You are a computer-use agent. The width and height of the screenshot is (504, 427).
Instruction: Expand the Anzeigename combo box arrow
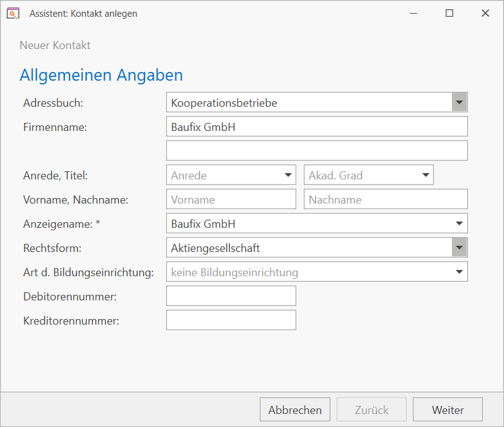[x=459, y=223]
